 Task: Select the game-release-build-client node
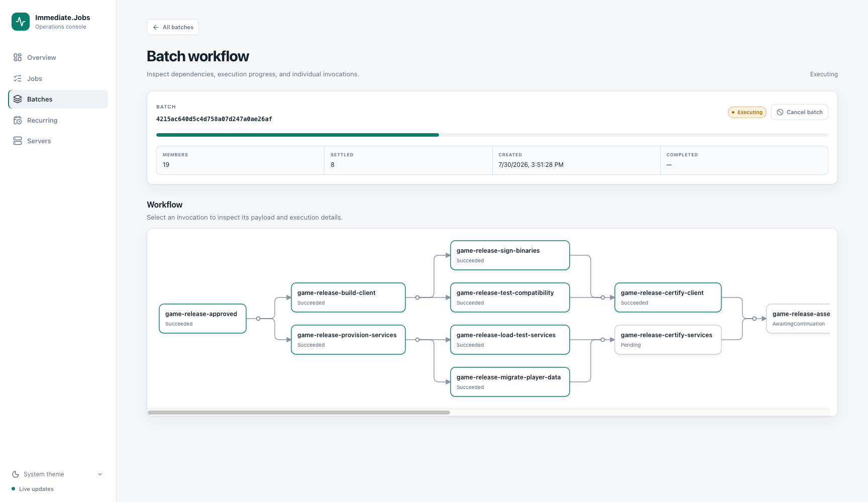tap(349, 297)
